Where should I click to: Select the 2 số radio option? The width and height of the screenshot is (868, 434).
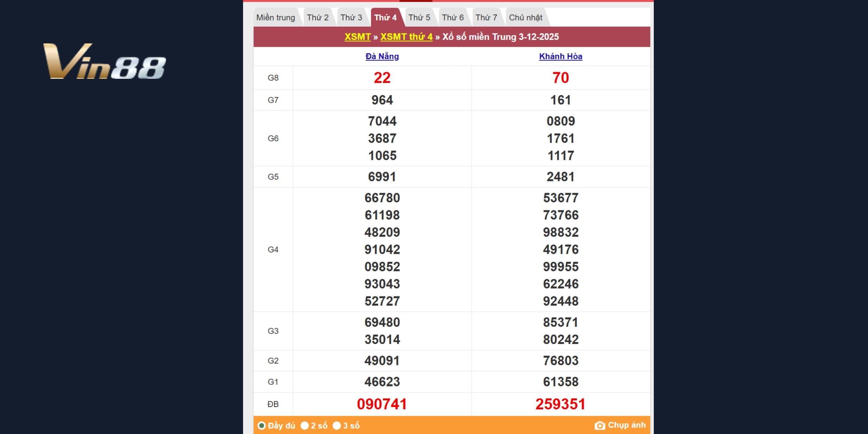click(304, 426)
